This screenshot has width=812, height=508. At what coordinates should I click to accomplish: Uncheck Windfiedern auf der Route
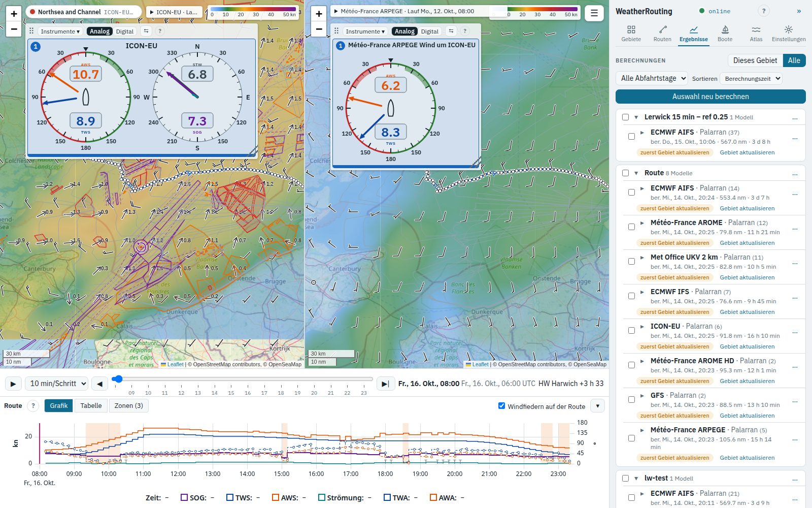pyautogui.click(x=501, y=405)
